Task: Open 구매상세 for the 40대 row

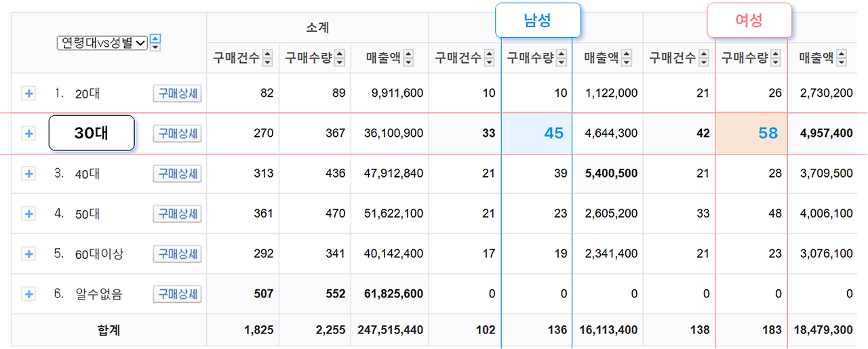Action: point(178,173)
